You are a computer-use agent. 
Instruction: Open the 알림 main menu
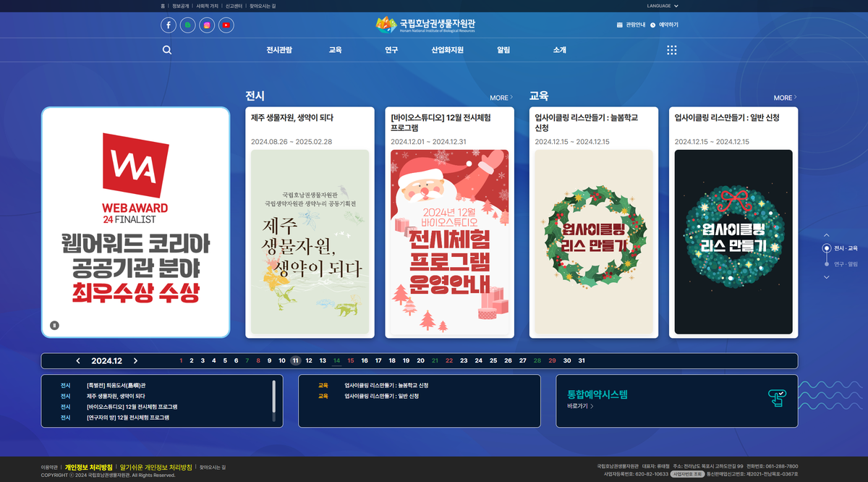click(x=503, y=50)
